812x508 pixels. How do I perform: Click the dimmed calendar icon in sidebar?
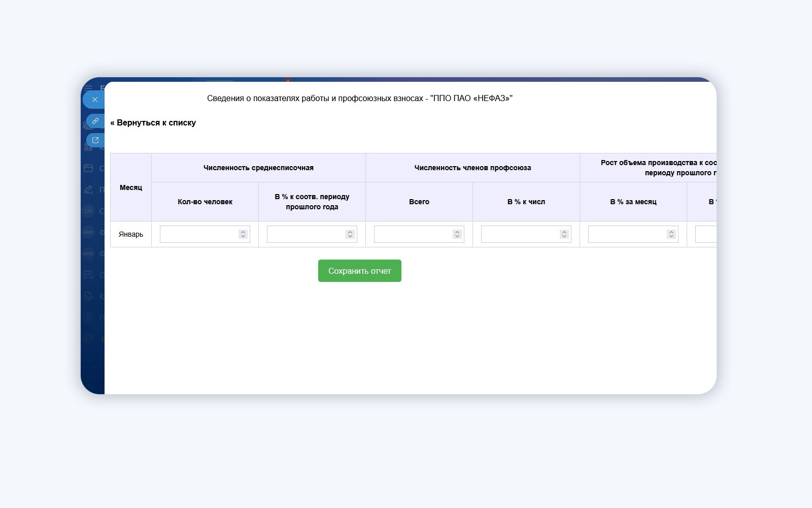tap(88, 275)
